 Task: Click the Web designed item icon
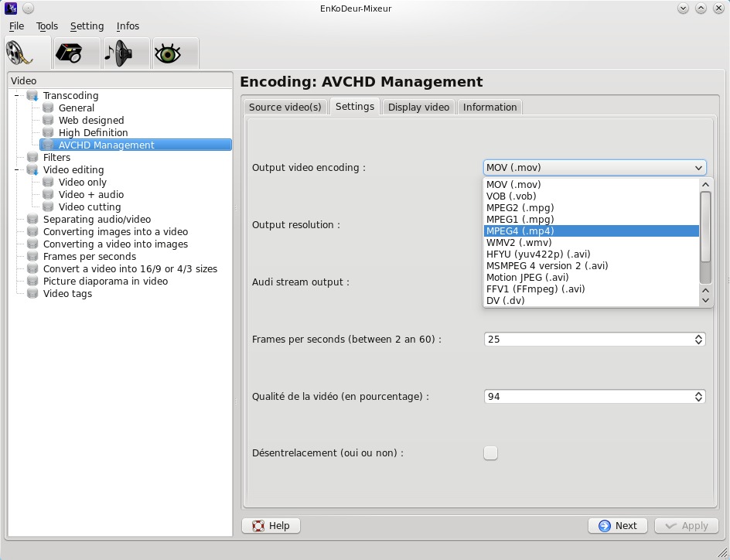click(x=47, y=120)
